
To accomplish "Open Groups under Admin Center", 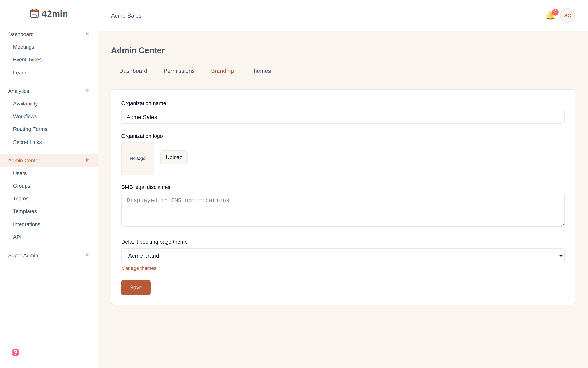I will coord(22,186).
